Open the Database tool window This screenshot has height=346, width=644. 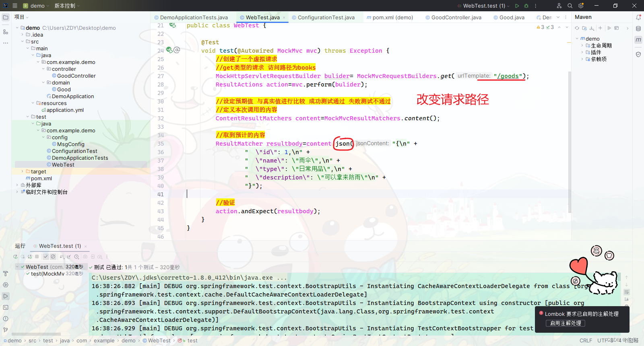tap(638, 29)
